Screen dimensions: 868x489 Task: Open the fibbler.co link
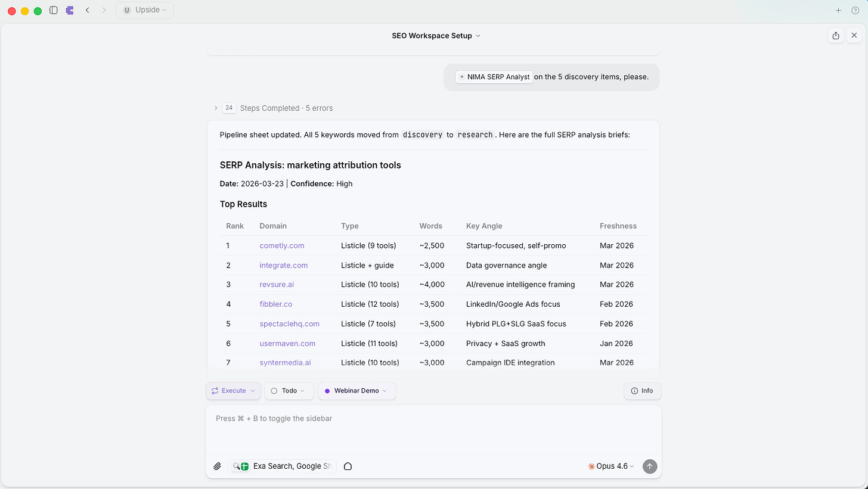276,304
